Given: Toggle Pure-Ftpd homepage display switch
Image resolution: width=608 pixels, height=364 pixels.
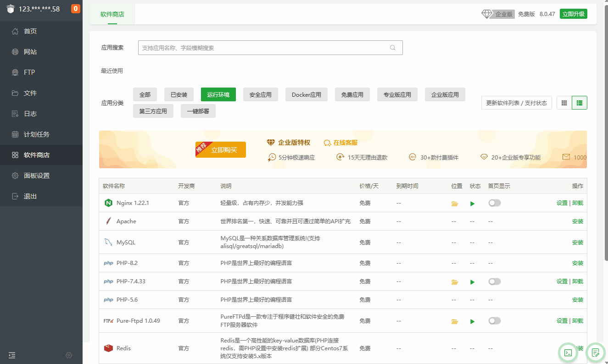Looking at the screenshot, I should pyautogui.click(x=495, y=321).
